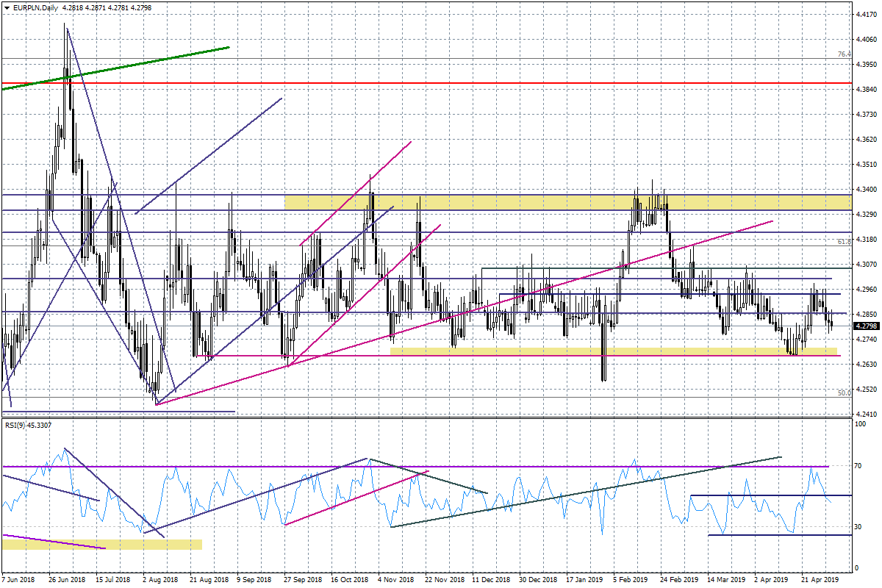The image size is (882, 588).
Task: Click the current price label 4.2798
Action: point(867,326)
